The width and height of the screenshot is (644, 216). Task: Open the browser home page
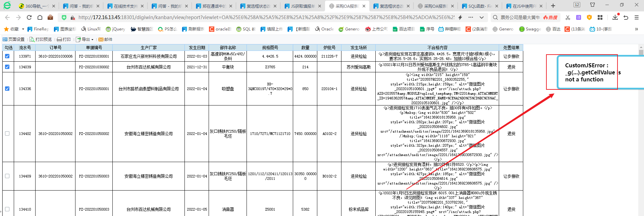(40, 17)
